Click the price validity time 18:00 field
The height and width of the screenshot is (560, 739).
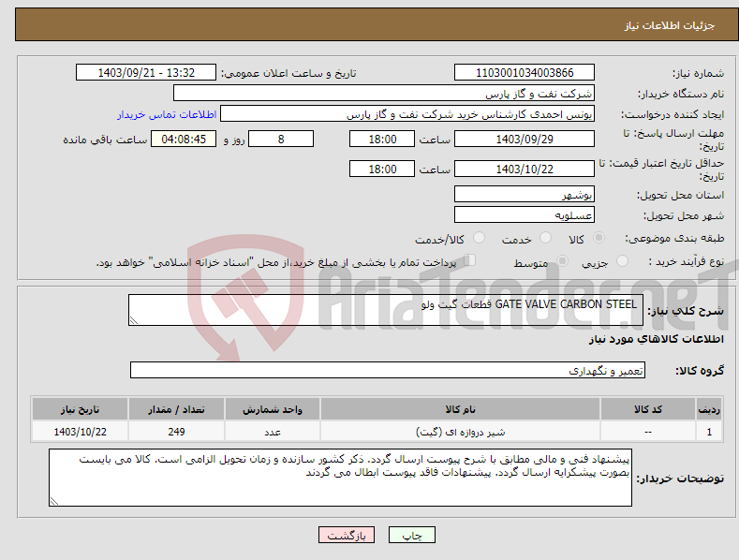(x=382, y=169)
